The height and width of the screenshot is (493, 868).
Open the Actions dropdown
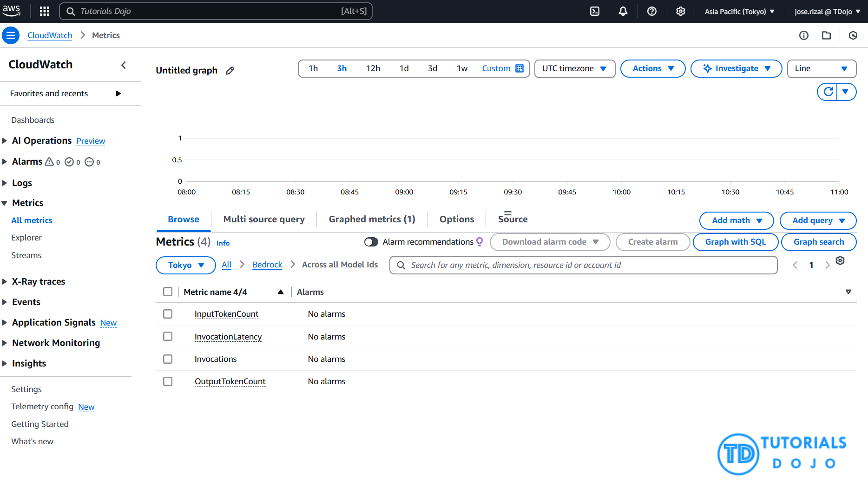(x=653, y=68)
